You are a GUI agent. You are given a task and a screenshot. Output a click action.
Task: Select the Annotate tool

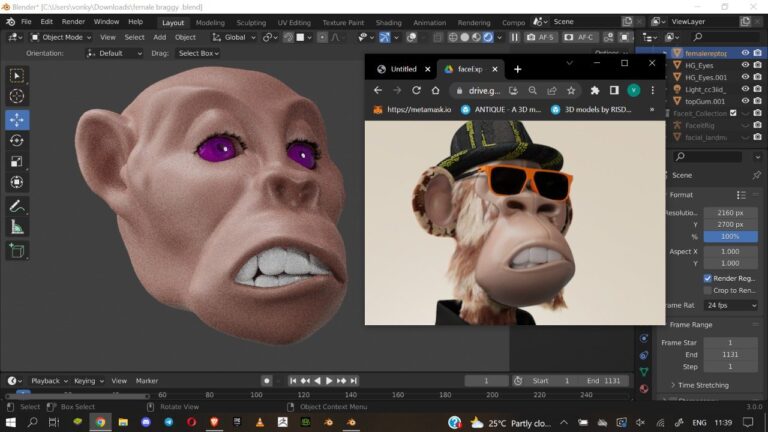point(17,206)
